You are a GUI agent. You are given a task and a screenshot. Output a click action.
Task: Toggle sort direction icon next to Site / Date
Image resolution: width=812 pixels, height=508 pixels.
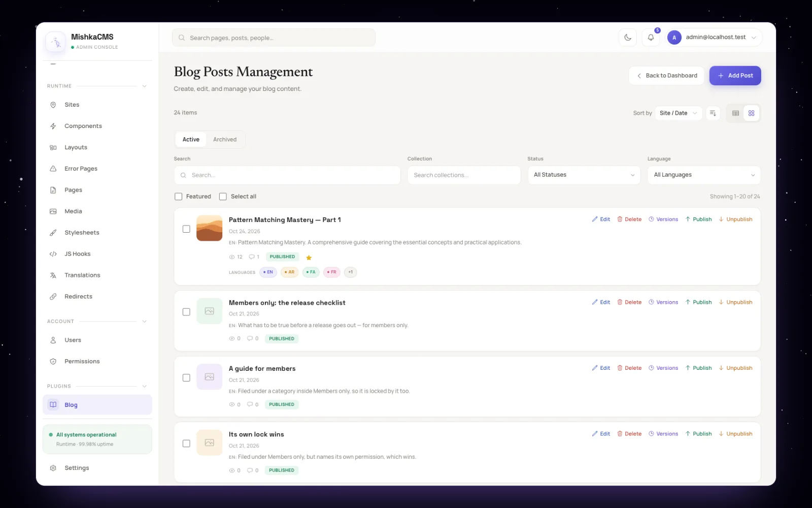[713, 113]
